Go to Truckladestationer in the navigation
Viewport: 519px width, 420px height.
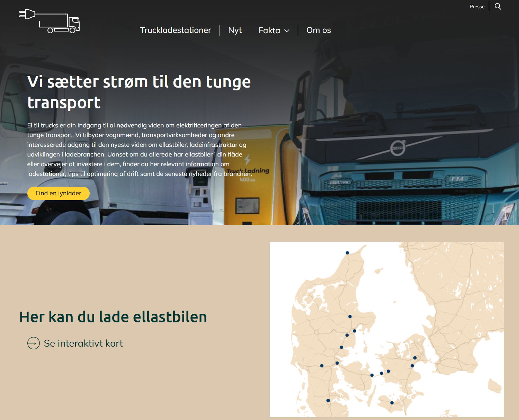tap(175, 30)
